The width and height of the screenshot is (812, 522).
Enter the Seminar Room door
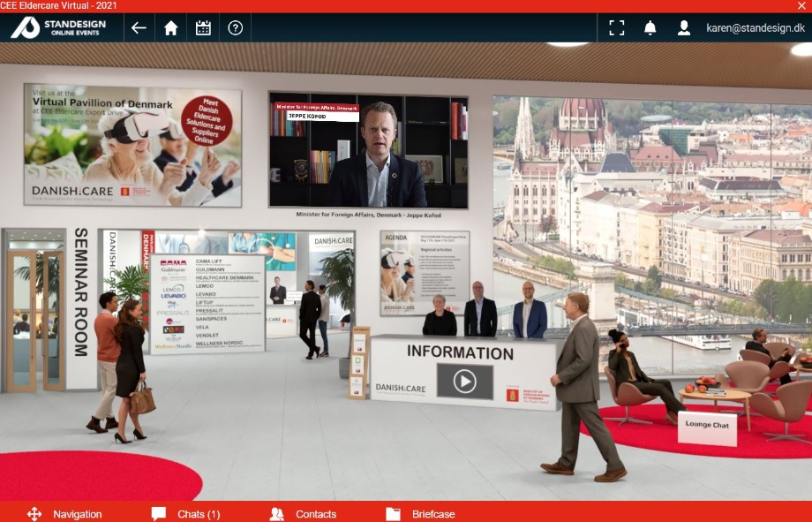pyautogui.click(x=34, y=321)
